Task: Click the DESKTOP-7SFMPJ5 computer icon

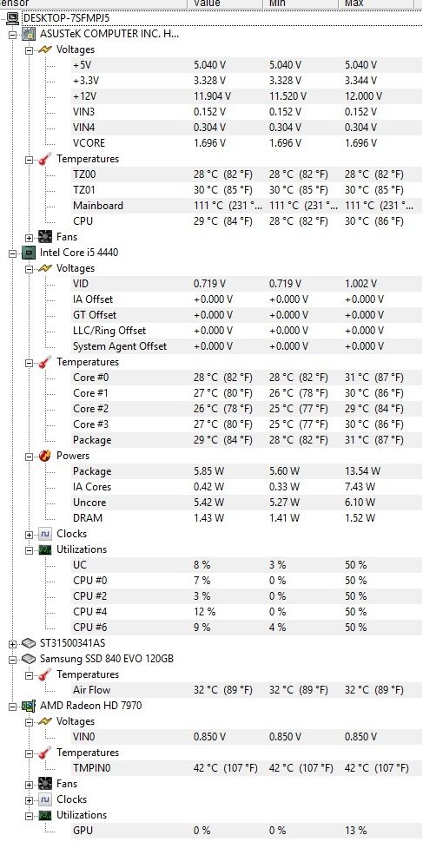Action: 13,18
